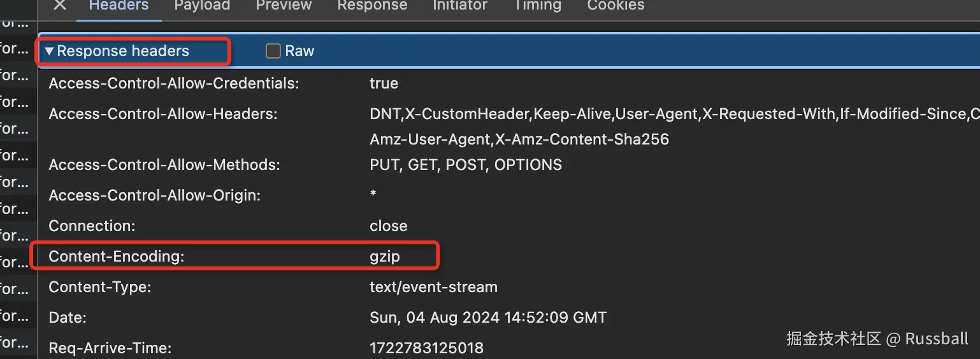This screenshot has height=359, width=980.
Task: Close the request details panel
Action: 59,5
